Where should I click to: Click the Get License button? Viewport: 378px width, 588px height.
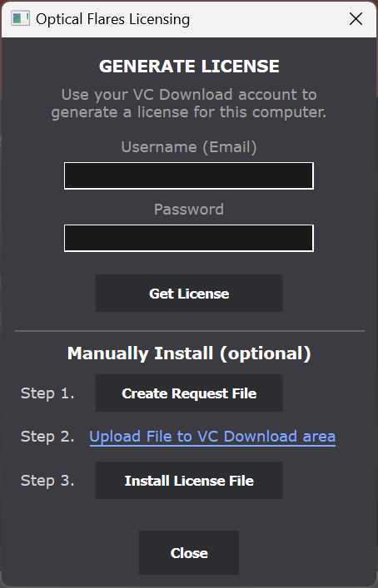click(189, 294)
